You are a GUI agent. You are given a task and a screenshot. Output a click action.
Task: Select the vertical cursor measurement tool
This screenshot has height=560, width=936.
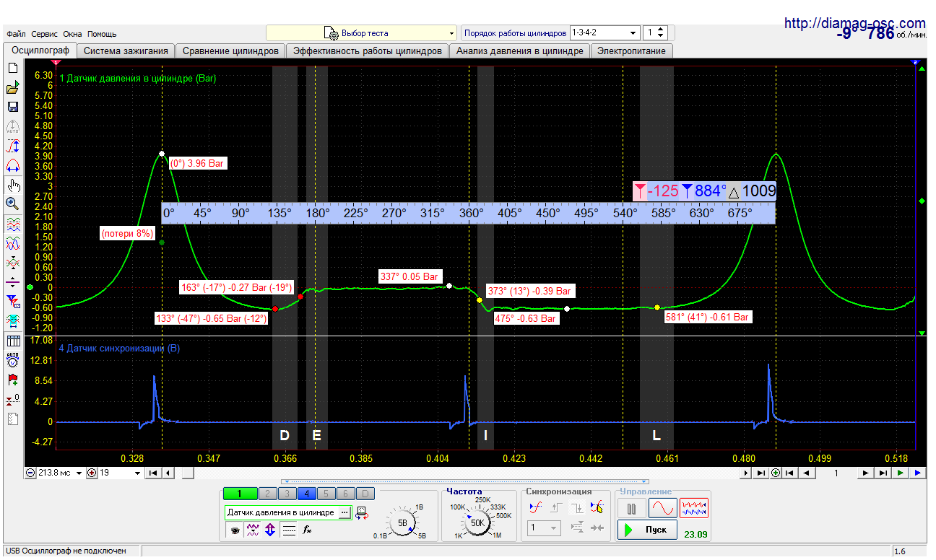(12, 146)
